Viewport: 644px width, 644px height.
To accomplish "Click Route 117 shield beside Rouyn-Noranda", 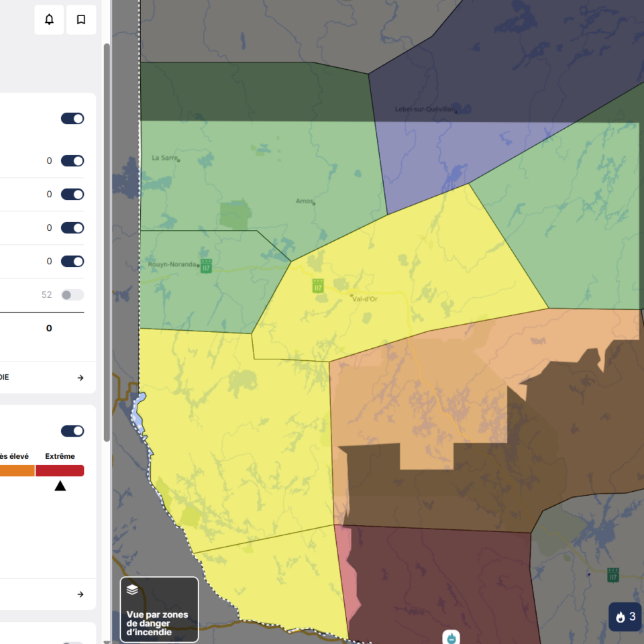I will pos(206,266).
